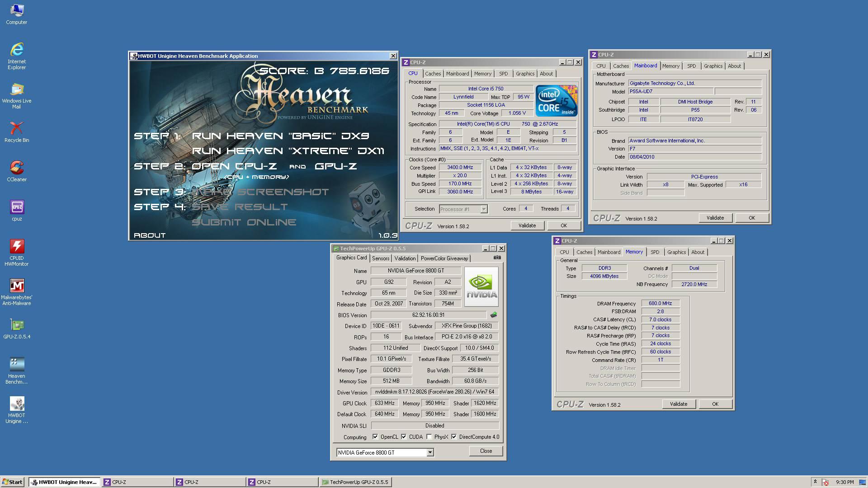Click Validate in CPU-Z Mainboard window
Viewport: 868px width, 488px height.
tap(715, 218)
